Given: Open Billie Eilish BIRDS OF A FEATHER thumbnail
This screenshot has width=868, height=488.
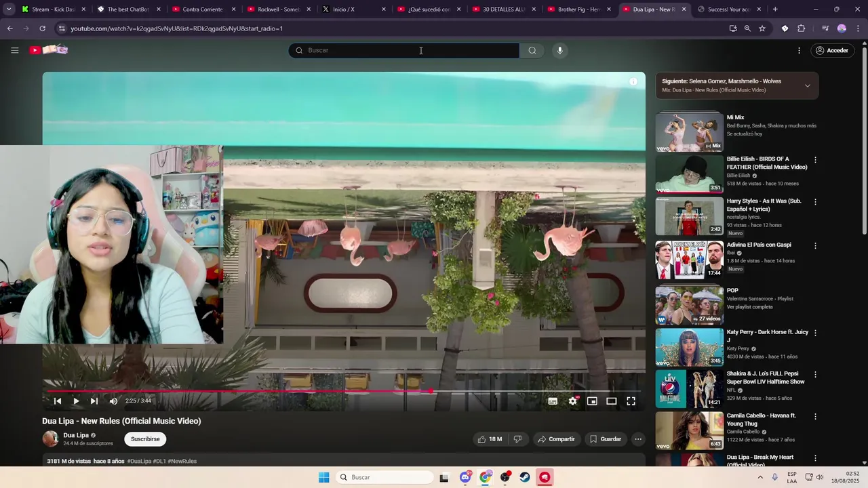Looking at the screenshot, I should point(689,174).
